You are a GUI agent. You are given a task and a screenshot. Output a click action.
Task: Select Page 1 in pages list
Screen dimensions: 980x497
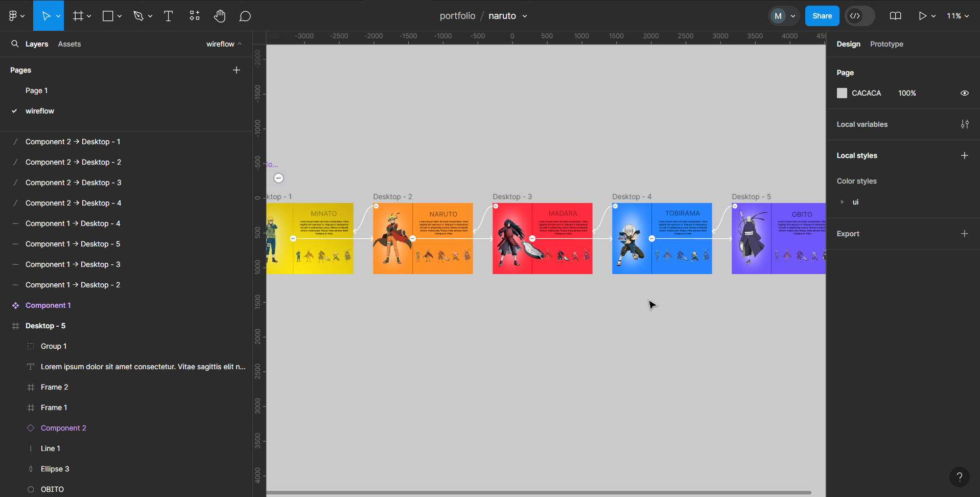click(x=37, y=91)
